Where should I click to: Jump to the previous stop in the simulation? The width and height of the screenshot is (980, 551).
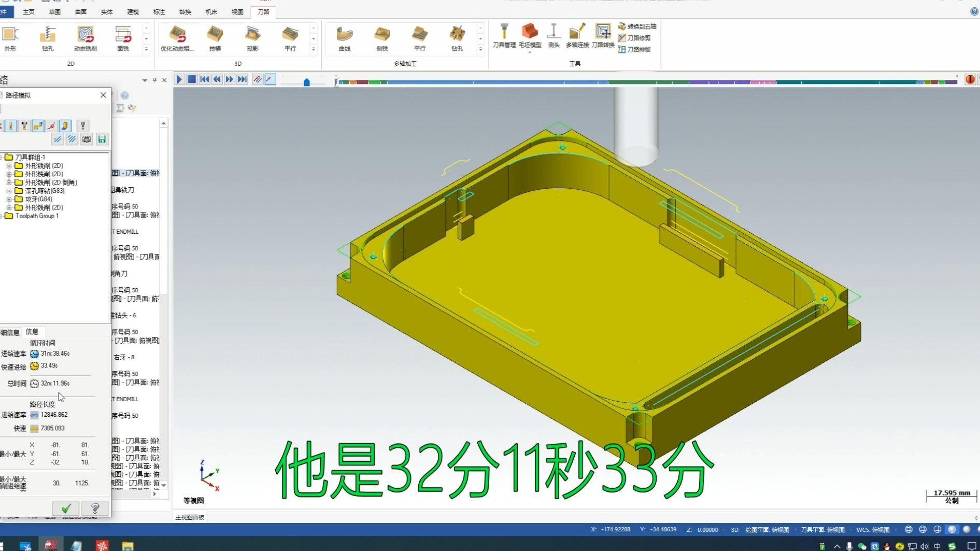click(205, 79)
